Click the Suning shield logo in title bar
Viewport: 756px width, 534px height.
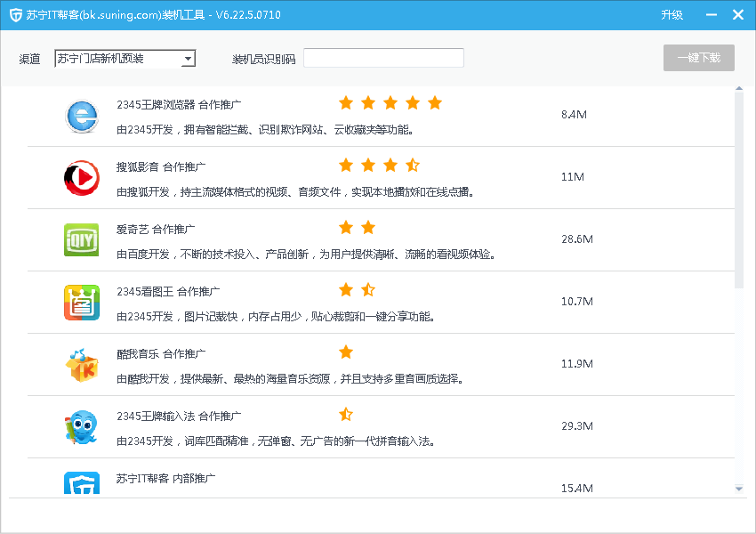(15, 15)
